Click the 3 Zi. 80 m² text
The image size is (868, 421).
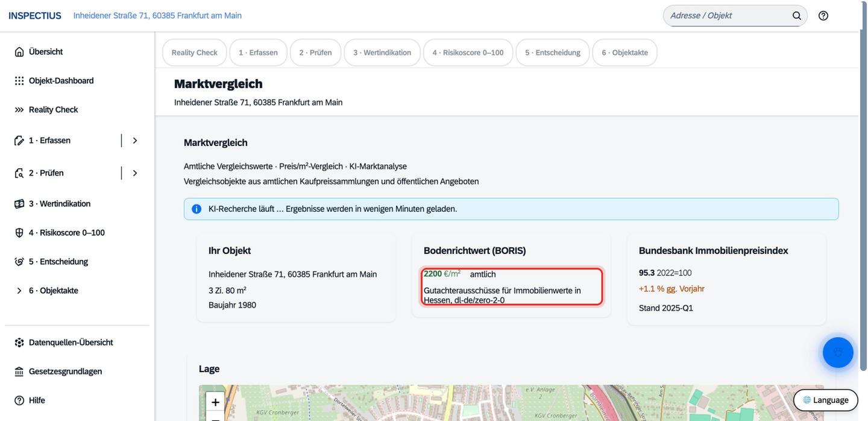click(227, 290)
